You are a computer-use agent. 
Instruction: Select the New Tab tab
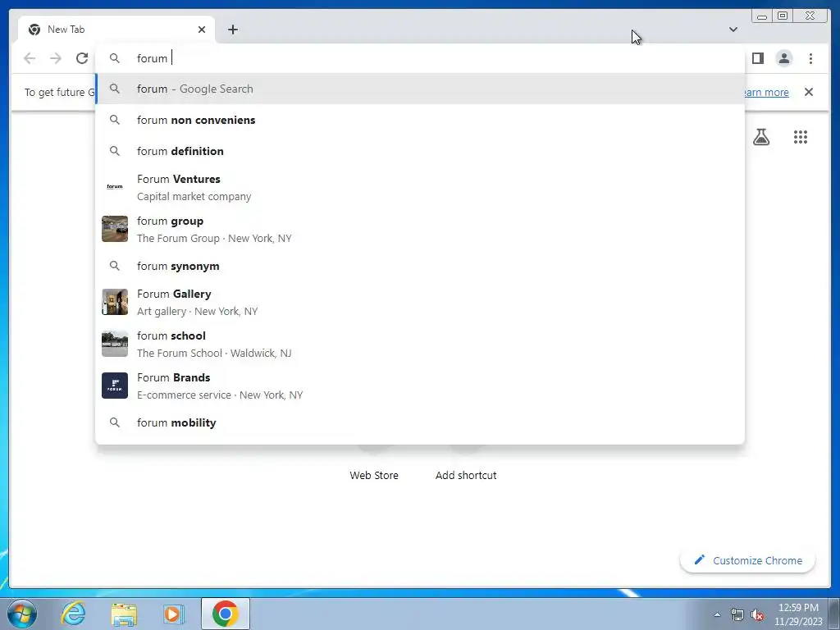[116, 30]
